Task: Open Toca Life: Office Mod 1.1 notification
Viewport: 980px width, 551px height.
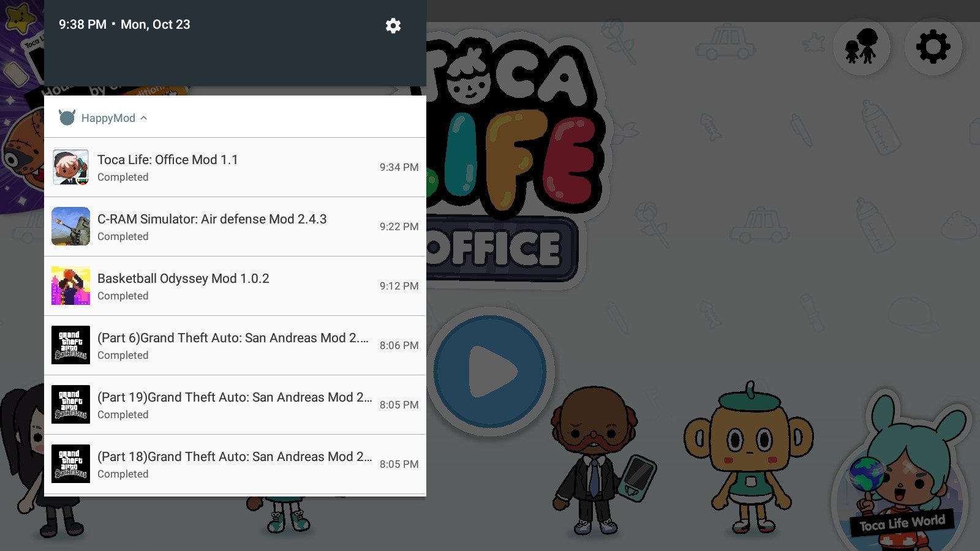Action: 235,167
